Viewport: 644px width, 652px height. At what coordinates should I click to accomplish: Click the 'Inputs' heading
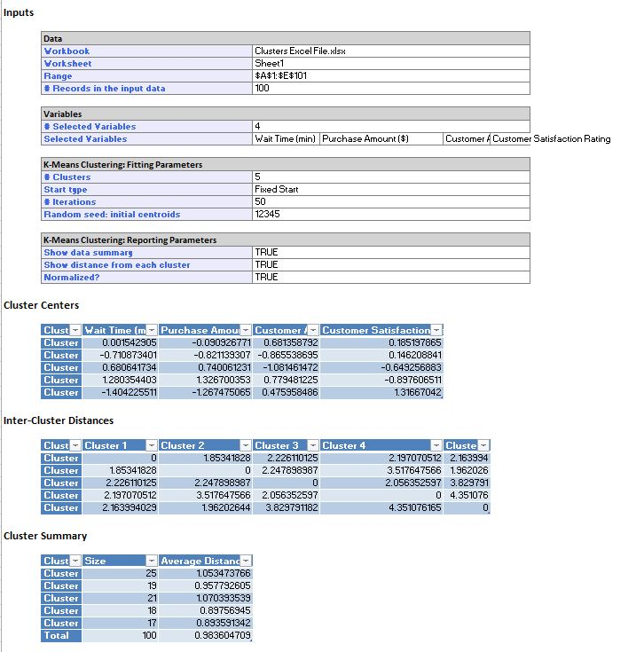click(19, 12)
